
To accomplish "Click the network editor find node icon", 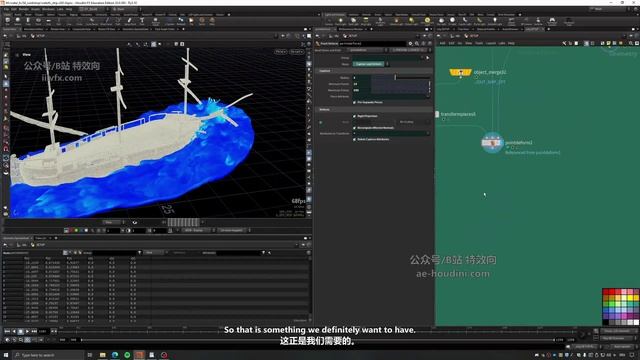I will coord(631,43).
